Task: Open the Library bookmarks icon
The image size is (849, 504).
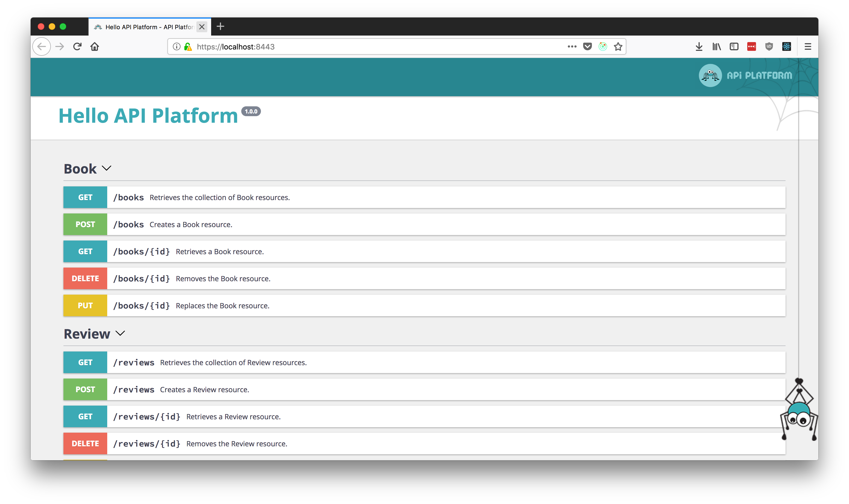Action: coord(716,46)
